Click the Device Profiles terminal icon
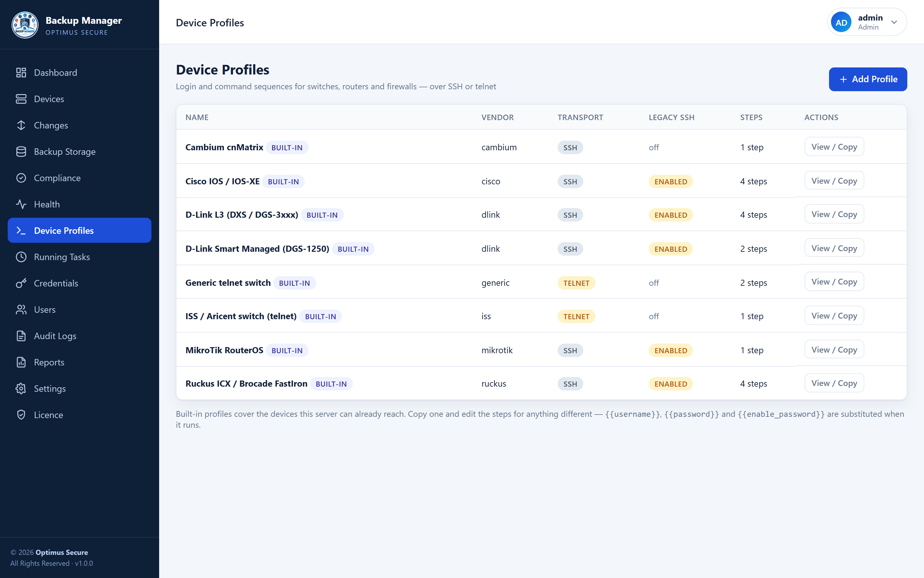 point(21,231)
